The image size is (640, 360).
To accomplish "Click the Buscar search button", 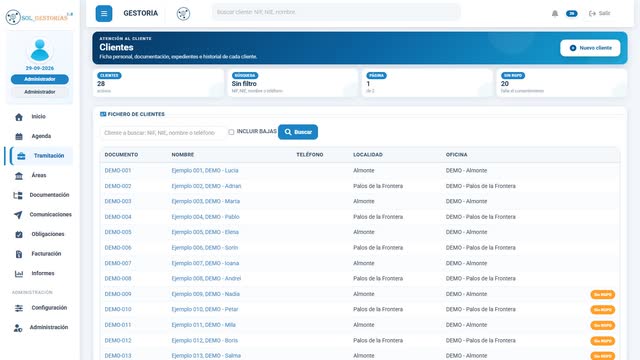I will pos(298,132).
